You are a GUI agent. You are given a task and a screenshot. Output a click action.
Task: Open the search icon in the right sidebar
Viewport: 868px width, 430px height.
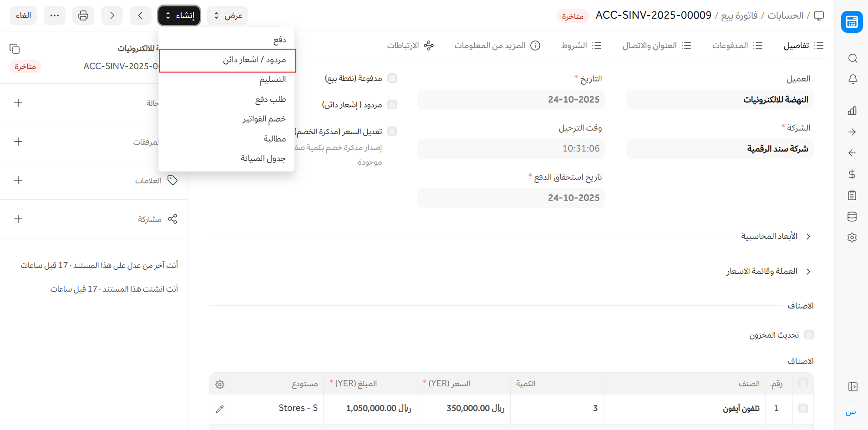[x=853, y=58]
